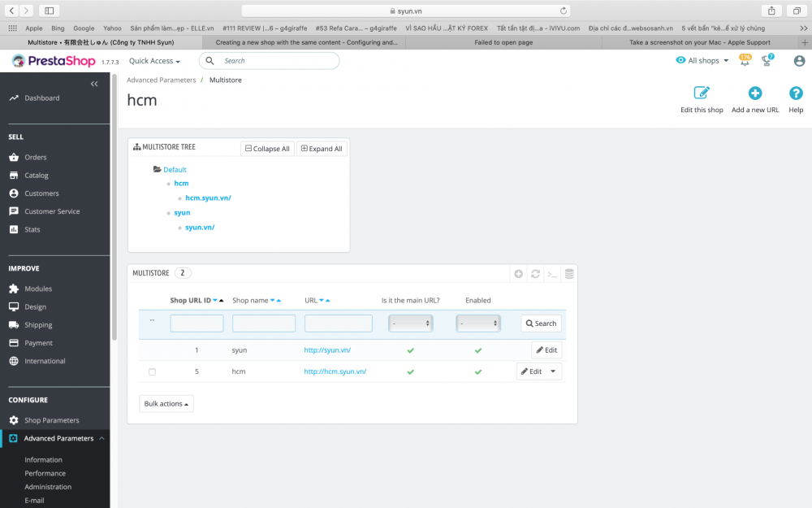Open the Bulk actions dropdown
The height and width of the screenshot is (508, 812).
[x=166, y=404]
